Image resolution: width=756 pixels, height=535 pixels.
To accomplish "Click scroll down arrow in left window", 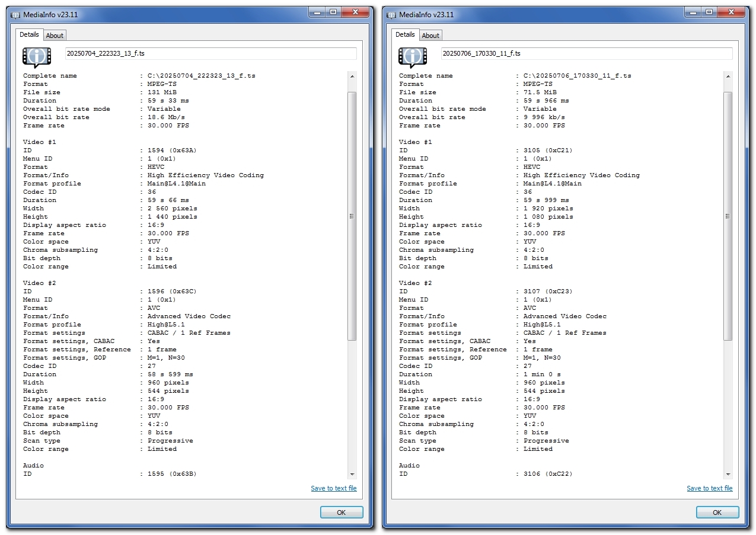I will click(352, 474).
